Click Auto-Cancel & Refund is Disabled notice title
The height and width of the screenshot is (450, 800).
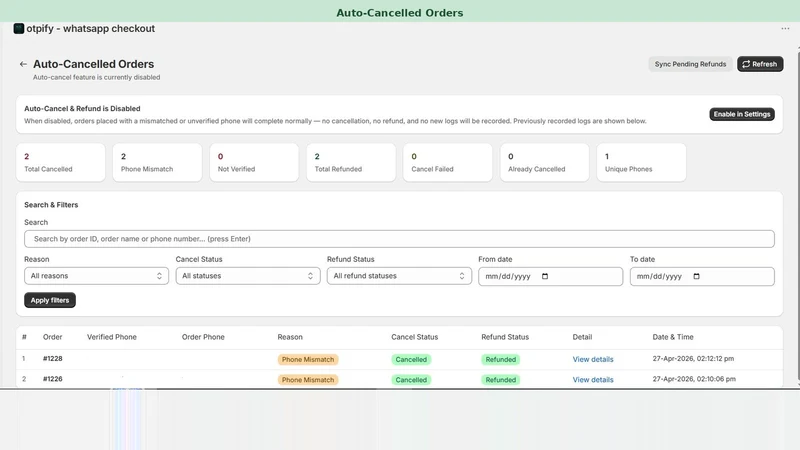pos(82,109)
